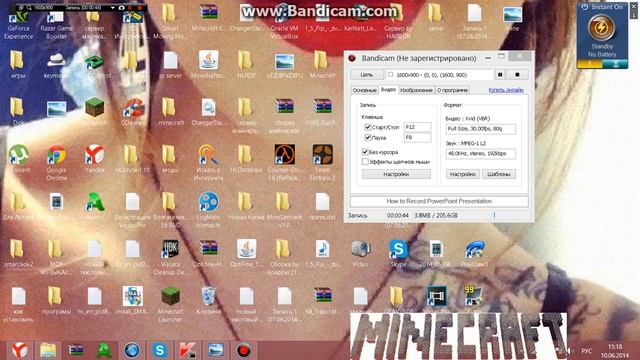Click the F12 hotkey field
640x360 pixels.
click(x=417, y=127)
